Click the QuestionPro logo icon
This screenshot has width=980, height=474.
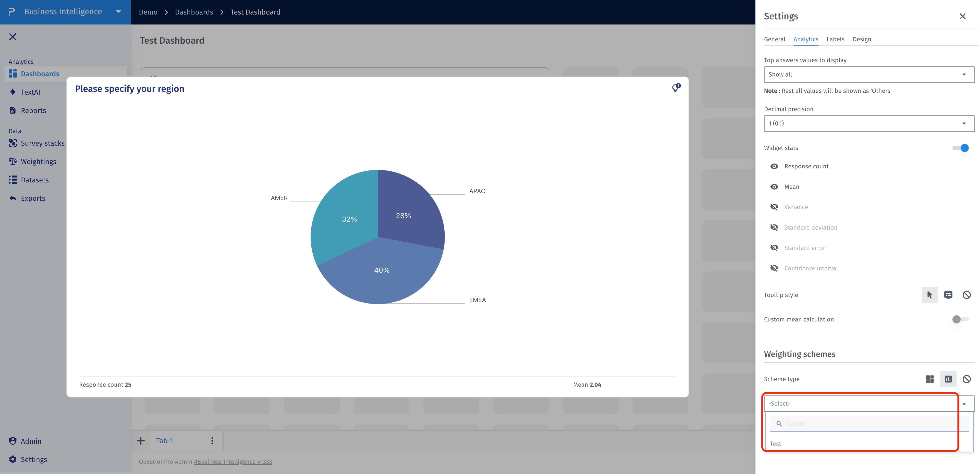pos(12,11)
